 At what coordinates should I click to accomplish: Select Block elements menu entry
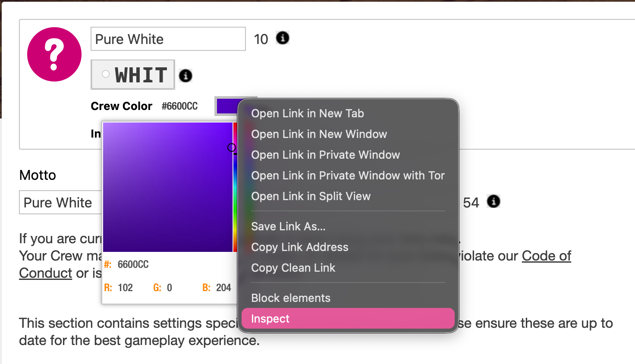pyautogui.click(x=291, y=298)
